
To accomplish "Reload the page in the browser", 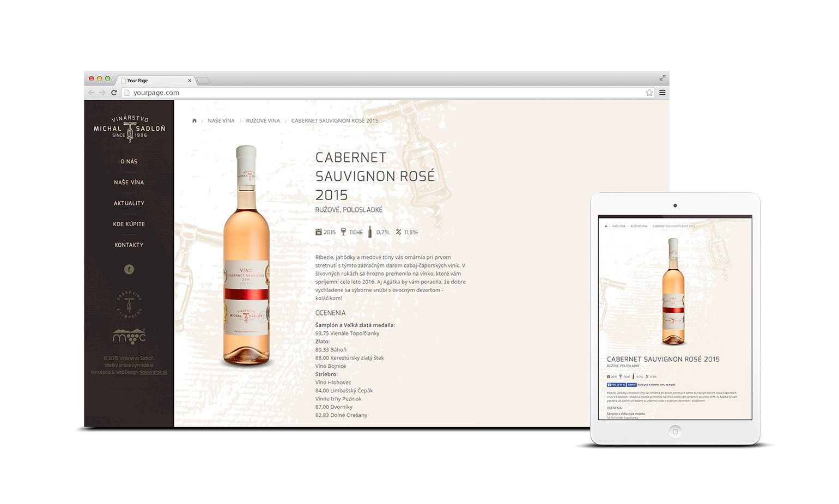I will (114, 93).
